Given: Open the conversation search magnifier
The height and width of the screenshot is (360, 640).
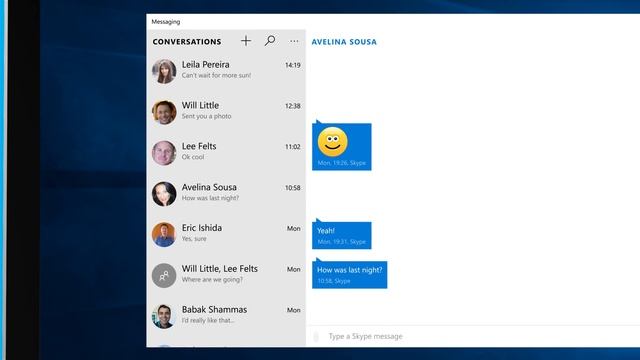Looking at the screenshot, I should (270, 41).
